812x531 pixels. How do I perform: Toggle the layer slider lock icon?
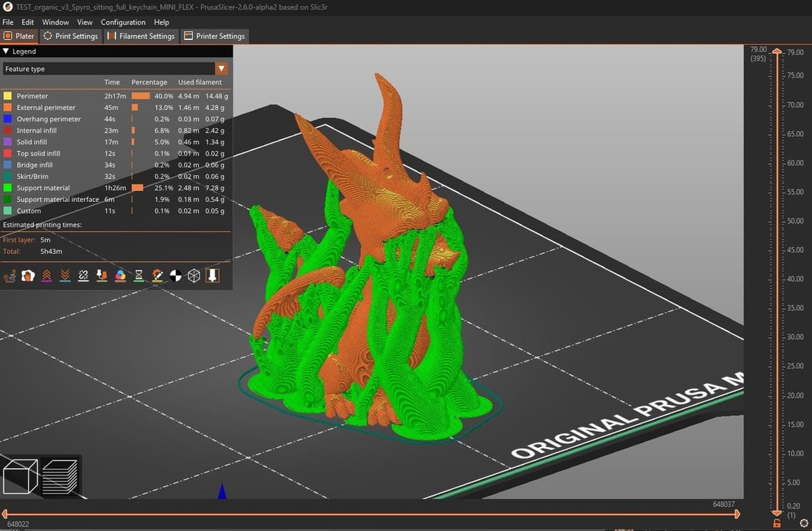click(776, 524)
